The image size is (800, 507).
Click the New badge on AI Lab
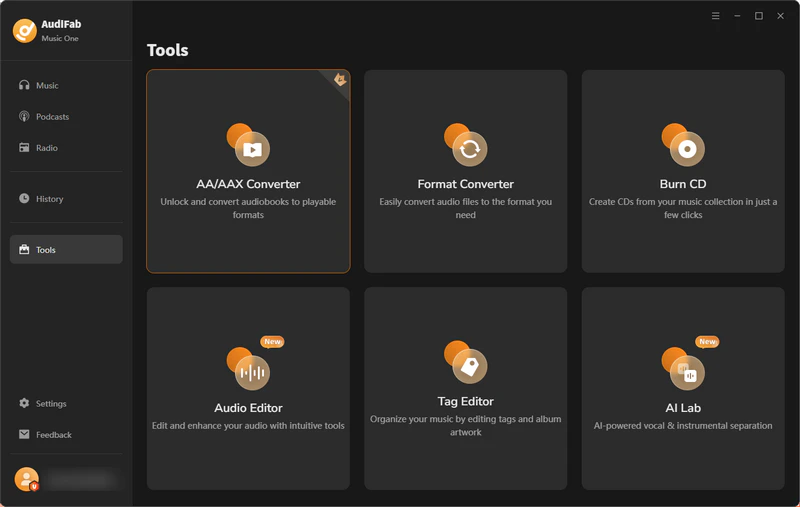click(x=707, y=342)
